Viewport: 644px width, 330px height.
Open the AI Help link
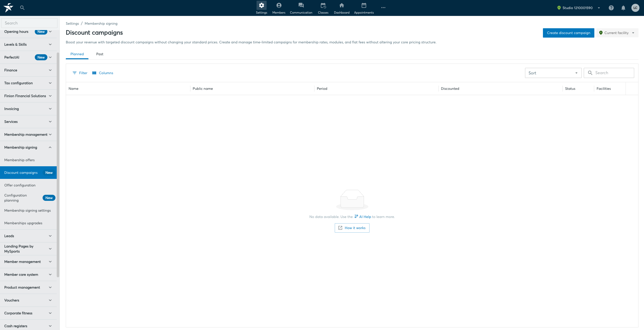[363, 217]
